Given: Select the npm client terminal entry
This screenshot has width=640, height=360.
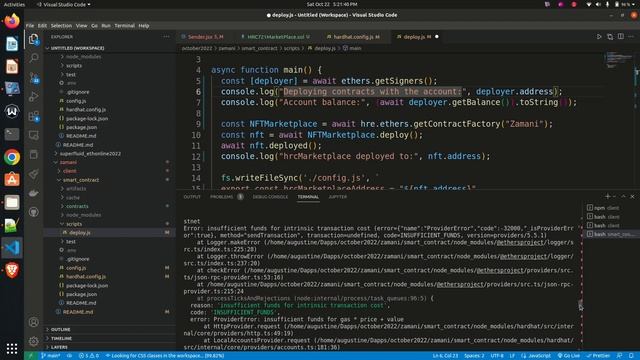Looking at the screenshot, I should click(x=606, y=208).
